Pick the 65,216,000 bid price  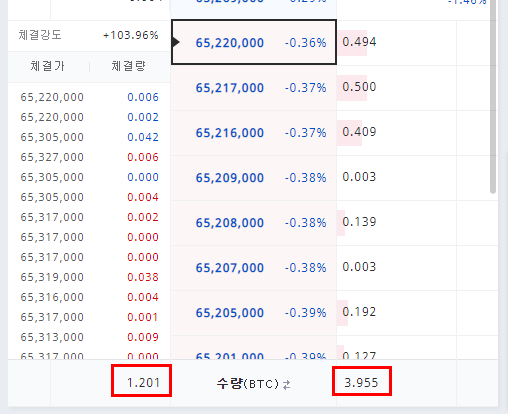[x=230, y=133]
